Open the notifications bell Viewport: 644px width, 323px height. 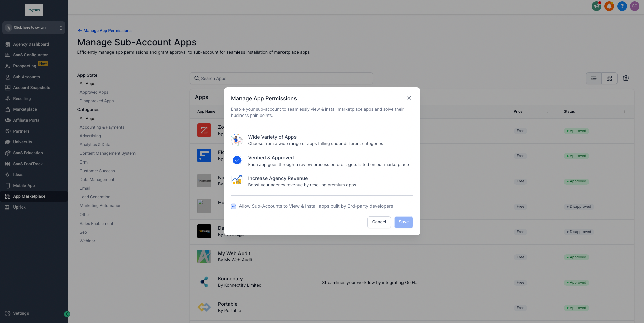point(609,6)
